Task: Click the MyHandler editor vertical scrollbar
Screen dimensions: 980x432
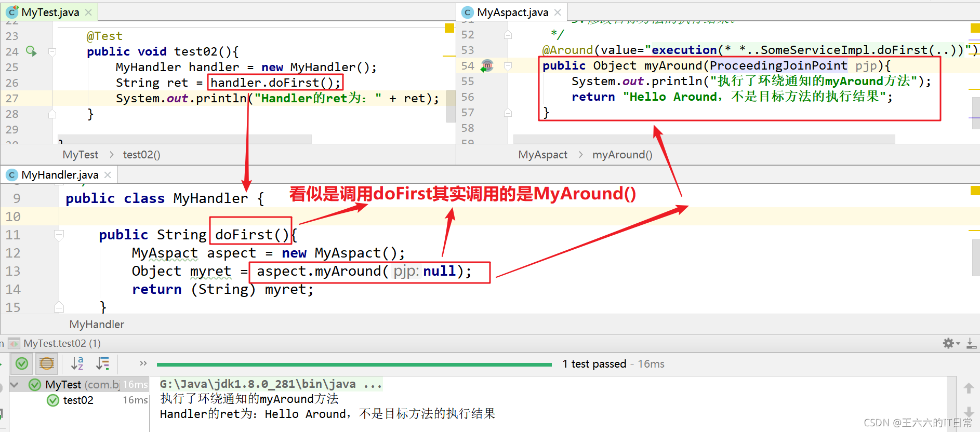Action: [976, 258]
